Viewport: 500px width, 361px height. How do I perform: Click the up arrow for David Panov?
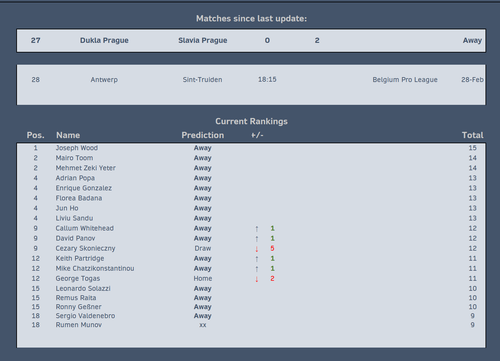(257, 239)
